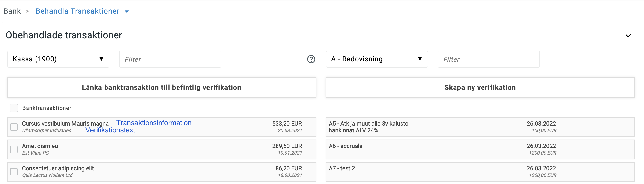Open the Kassa (1900) account dropdown
Screen dimensions: 644x184
pyautogui.click(x=58, y=59)
